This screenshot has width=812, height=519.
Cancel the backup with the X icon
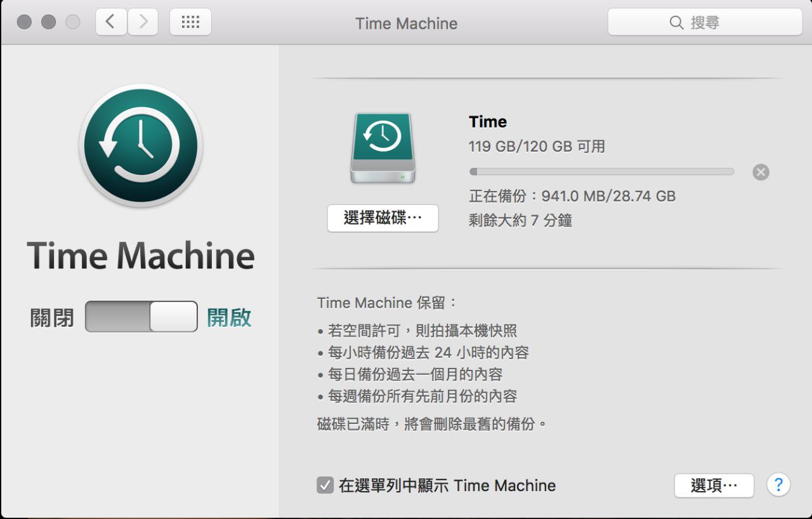[761, 172]
